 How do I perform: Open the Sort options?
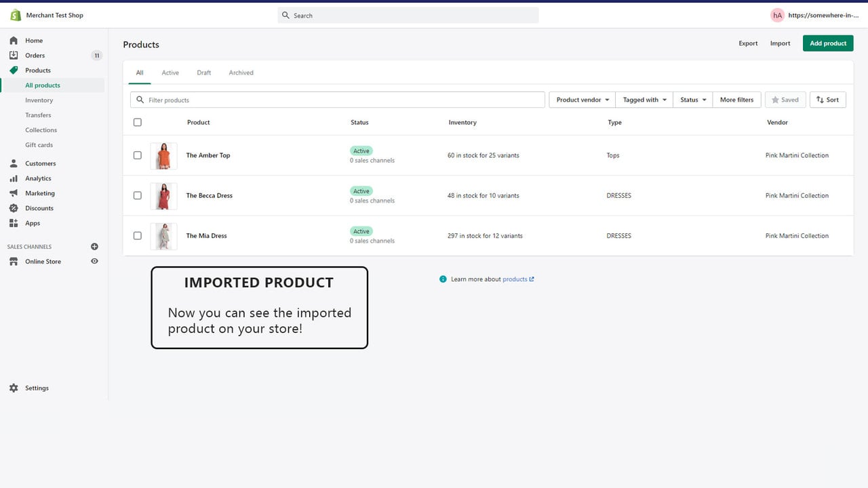click(827, 100)
